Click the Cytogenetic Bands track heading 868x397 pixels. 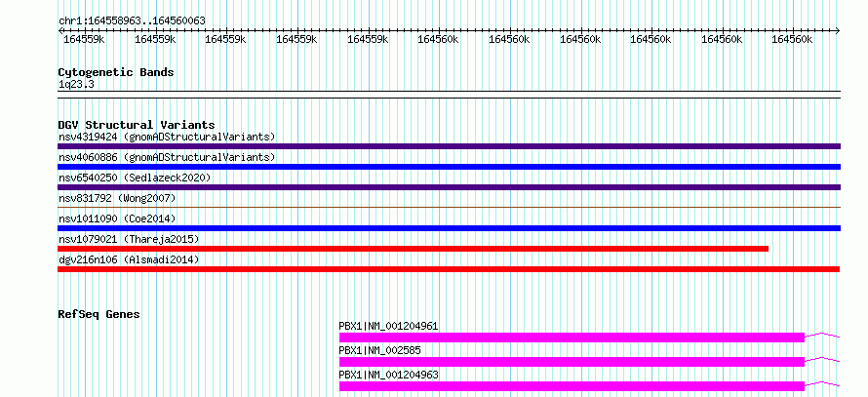(116, 72)
